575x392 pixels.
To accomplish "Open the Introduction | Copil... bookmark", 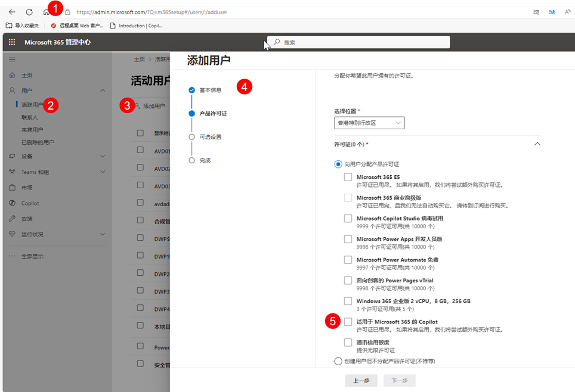I will pos(137,26).
